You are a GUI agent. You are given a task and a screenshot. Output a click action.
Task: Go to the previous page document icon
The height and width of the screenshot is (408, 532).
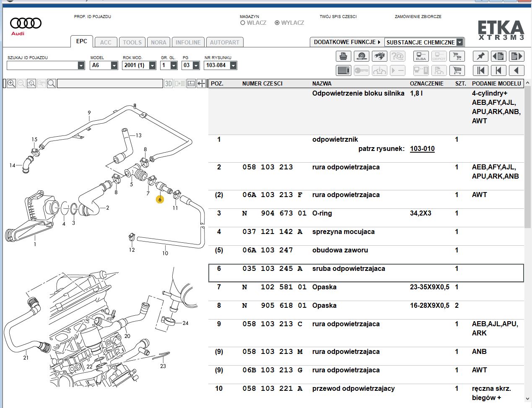coord(498,56)
